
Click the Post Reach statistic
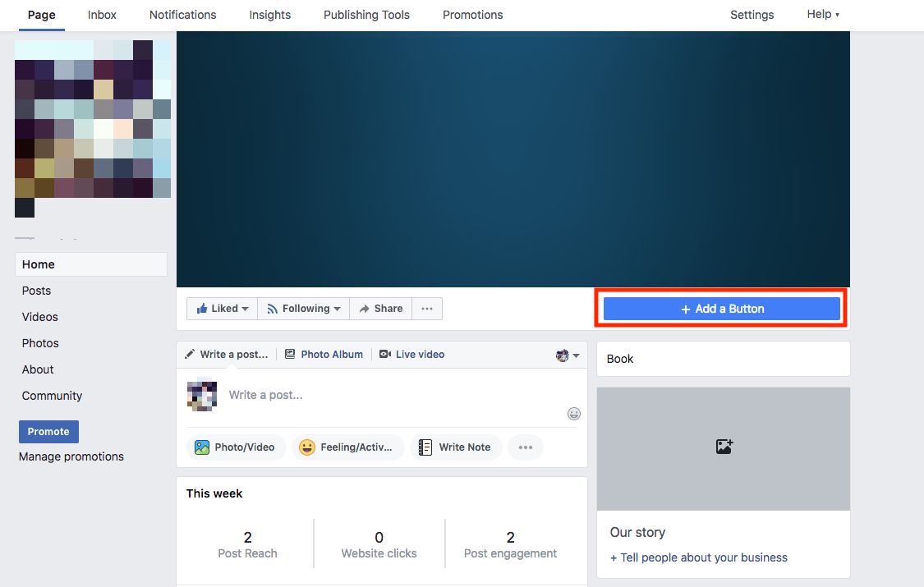pos(247,544)
